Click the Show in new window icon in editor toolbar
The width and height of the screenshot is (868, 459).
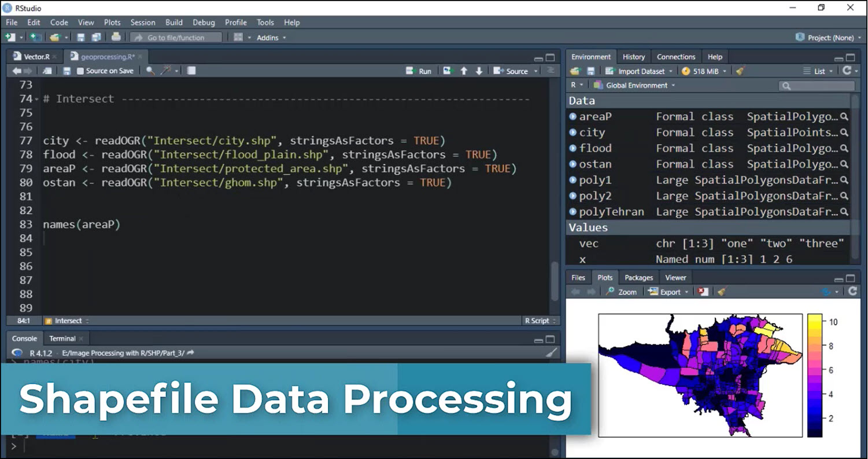pos(47,71)
